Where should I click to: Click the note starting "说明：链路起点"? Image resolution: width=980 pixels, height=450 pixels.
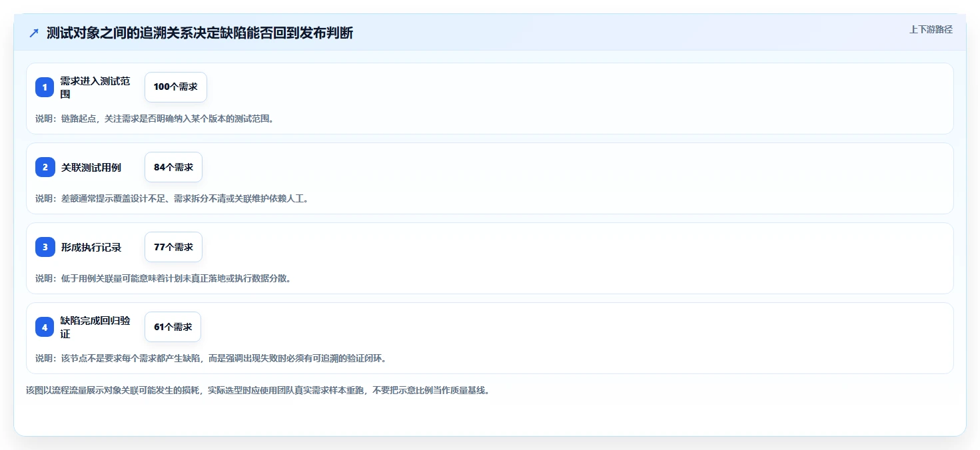(155, 118)
